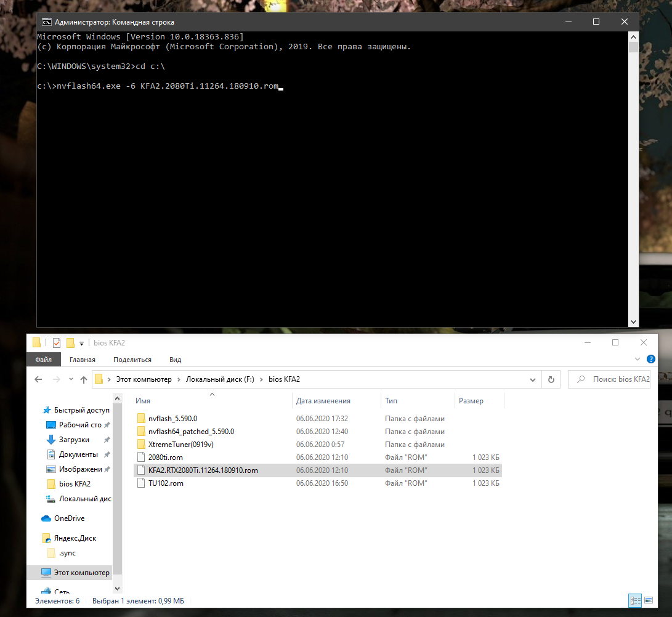The width and height of the screenshot is (672, 617).
Task: Click file icon of TU102.rom
Action: click(141, 483)
